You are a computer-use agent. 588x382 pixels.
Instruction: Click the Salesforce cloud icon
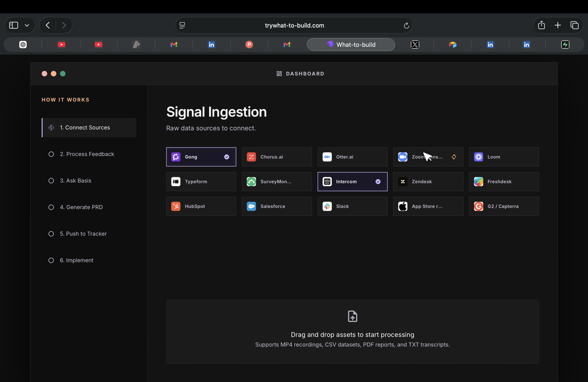(251, 206)
